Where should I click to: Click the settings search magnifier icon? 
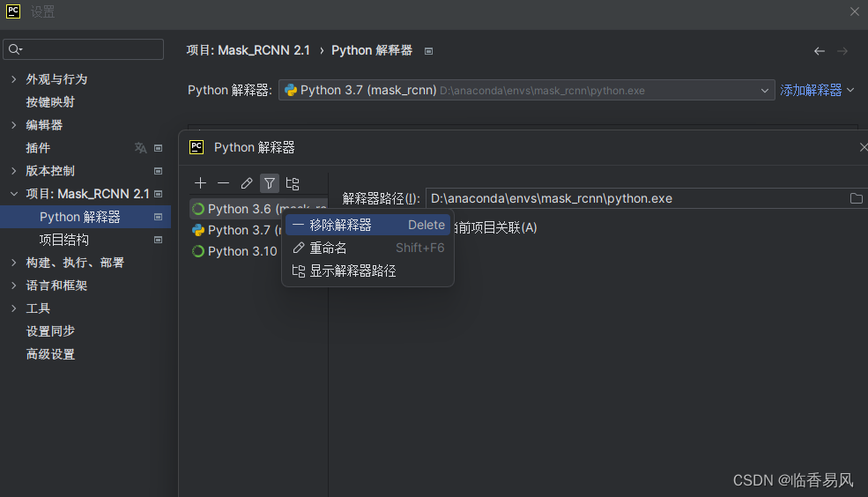15,49
